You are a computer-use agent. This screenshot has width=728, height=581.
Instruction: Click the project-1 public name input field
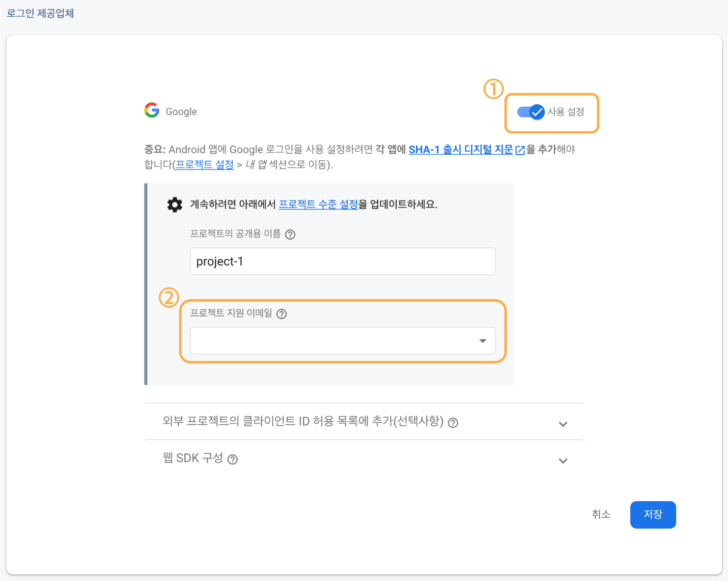(x=342, y=262)
